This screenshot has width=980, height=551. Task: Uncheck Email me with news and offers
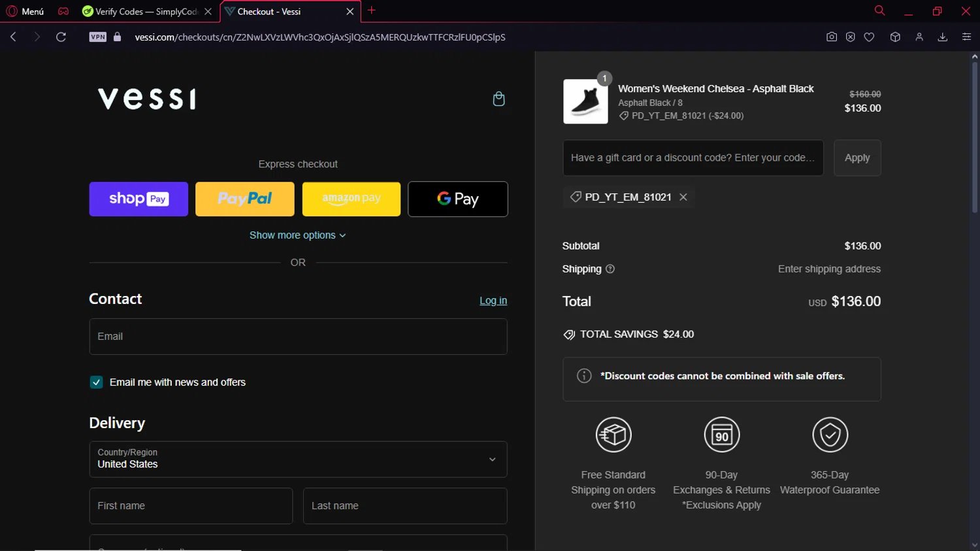[x=96, y=382]
